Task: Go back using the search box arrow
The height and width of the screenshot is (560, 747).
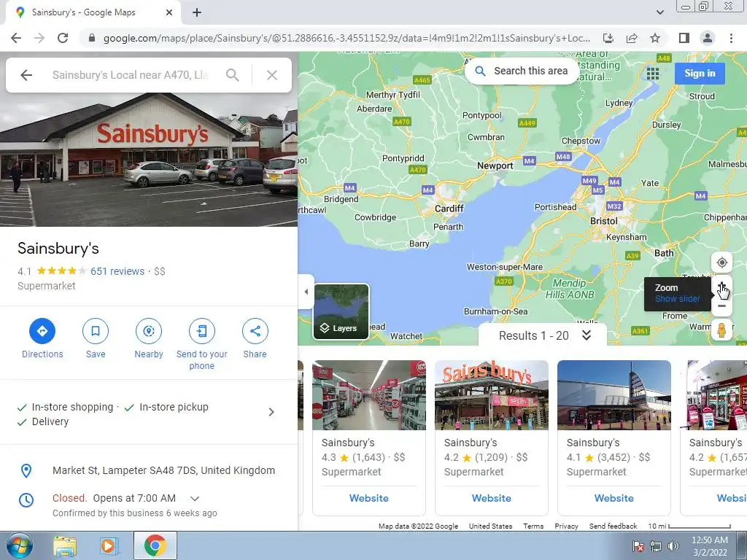Action: point(26,75)
